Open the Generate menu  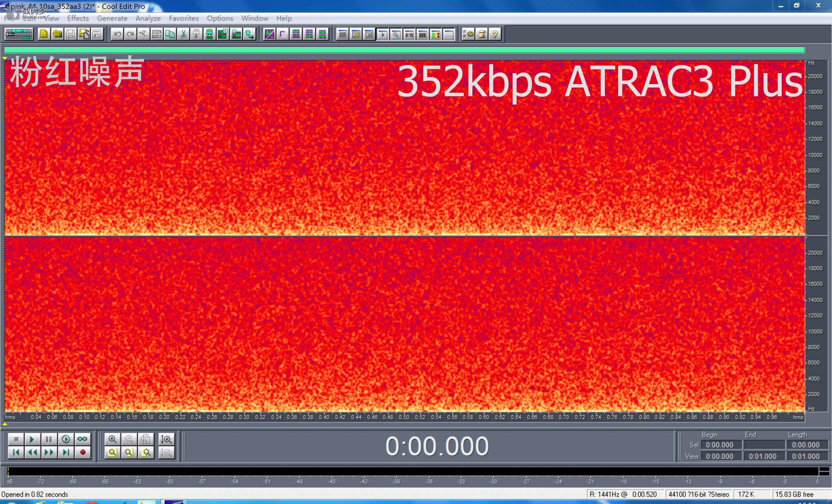[x=112, y=18]
